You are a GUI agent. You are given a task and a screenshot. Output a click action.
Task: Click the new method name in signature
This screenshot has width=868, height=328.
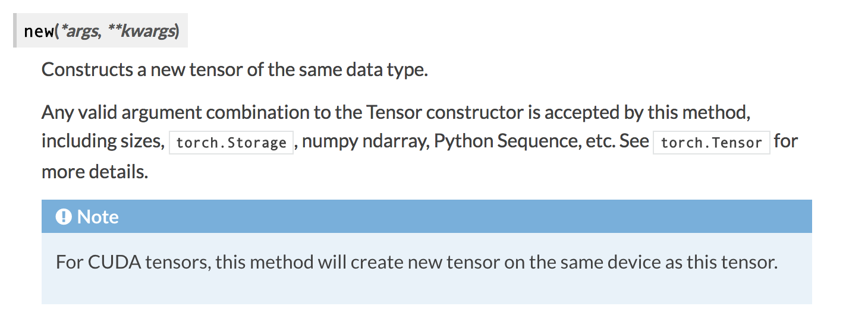point(39,31)
